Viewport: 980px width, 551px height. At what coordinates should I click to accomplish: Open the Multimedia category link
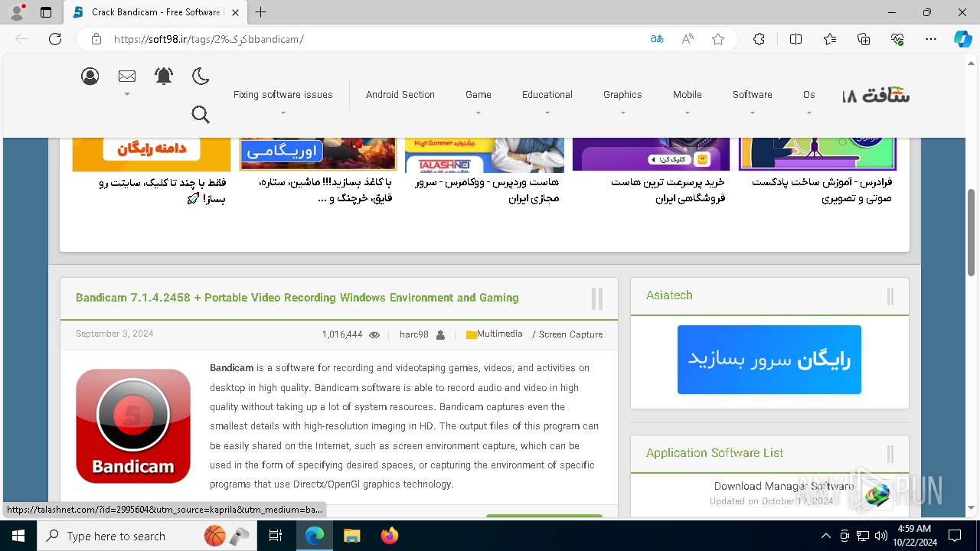[x=500, y=334]
